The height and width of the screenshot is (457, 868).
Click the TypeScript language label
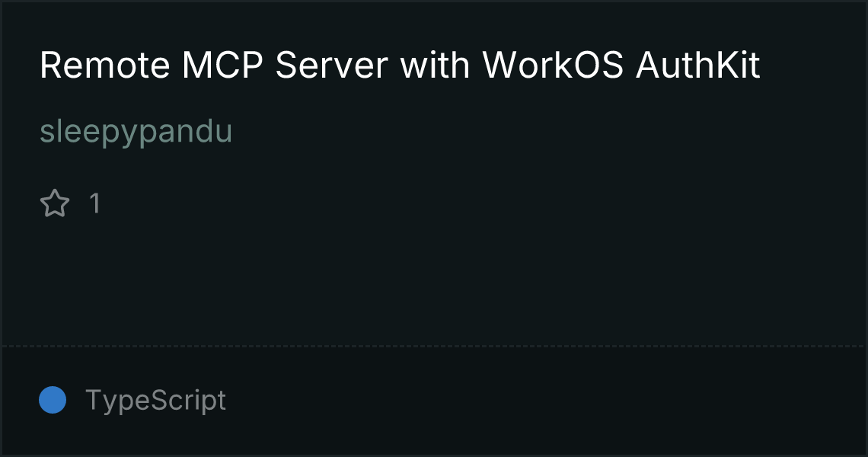point(155,400)
